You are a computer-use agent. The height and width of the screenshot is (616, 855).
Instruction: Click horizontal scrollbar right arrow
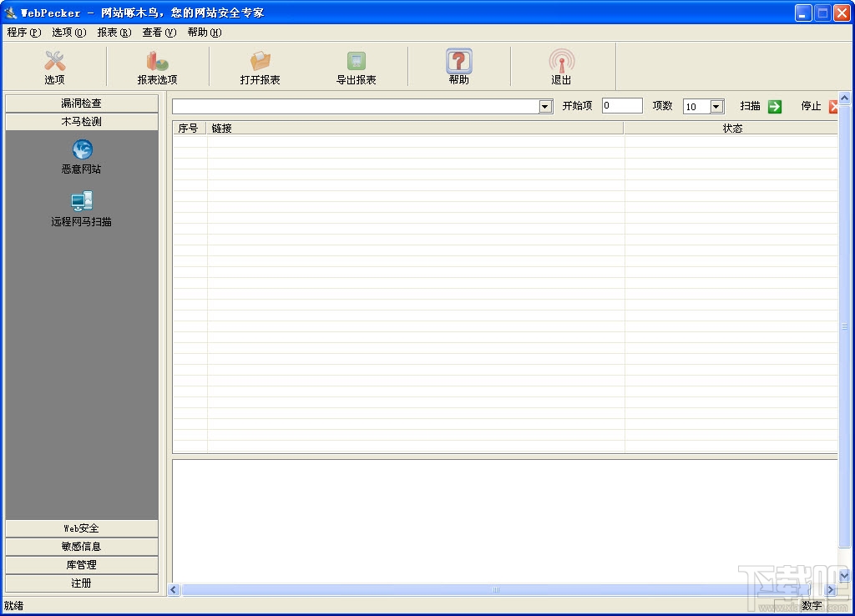[x=831, y=590]
